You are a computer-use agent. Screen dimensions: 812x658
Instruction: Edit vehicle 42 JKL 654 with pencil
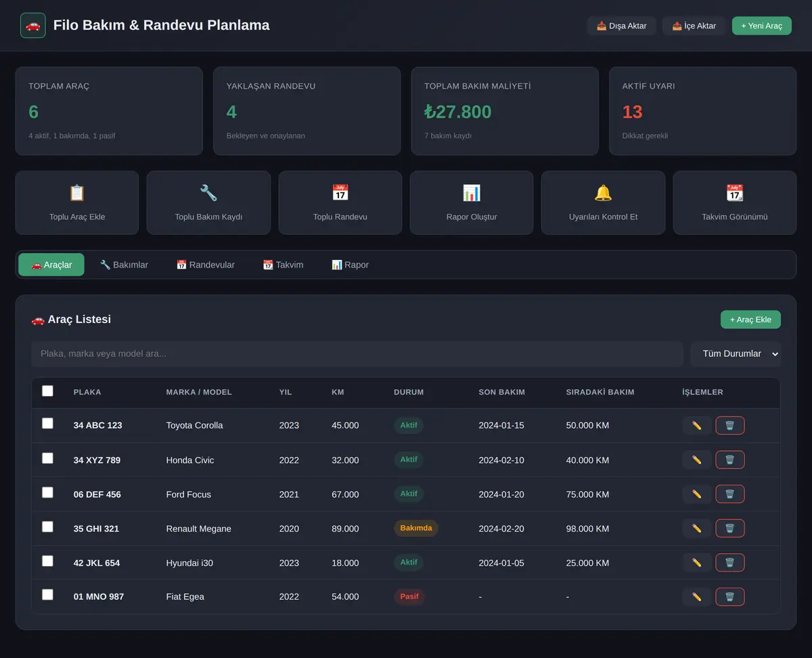click(697, 563)
